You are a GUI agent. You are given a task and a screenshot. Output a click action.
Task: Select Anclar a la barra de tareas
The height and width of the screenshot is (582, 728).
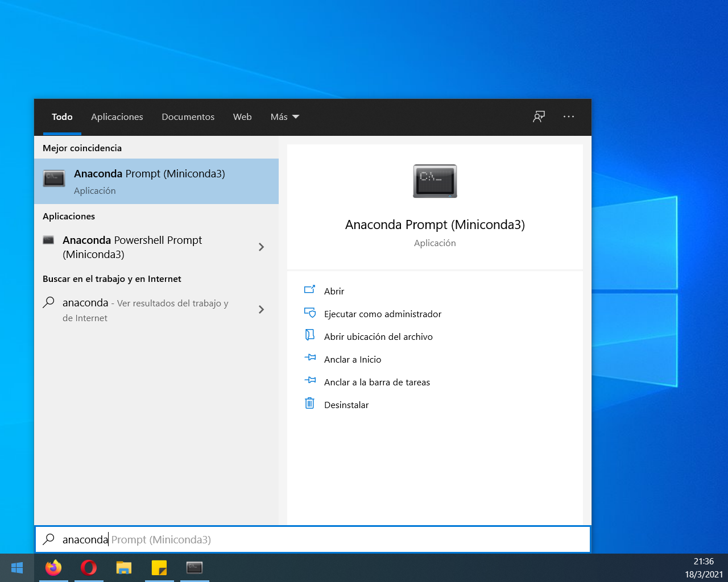tap(377, 382)
